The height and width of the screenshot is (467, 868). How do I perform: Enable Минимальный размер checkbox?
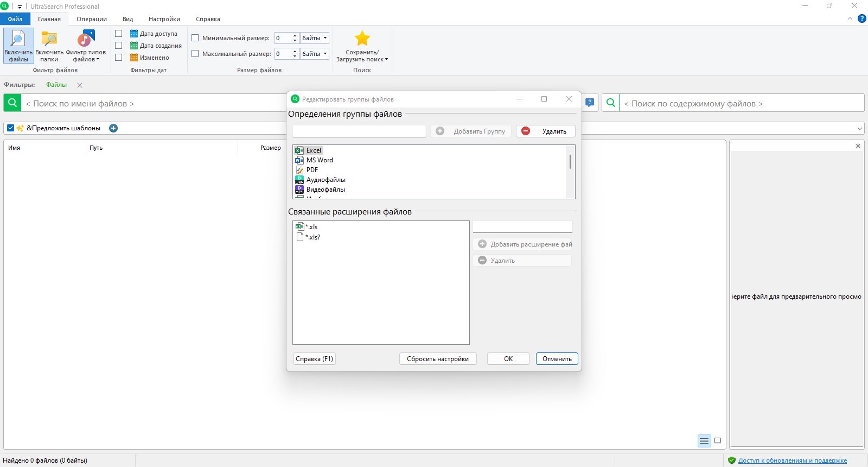pos(195,38)
